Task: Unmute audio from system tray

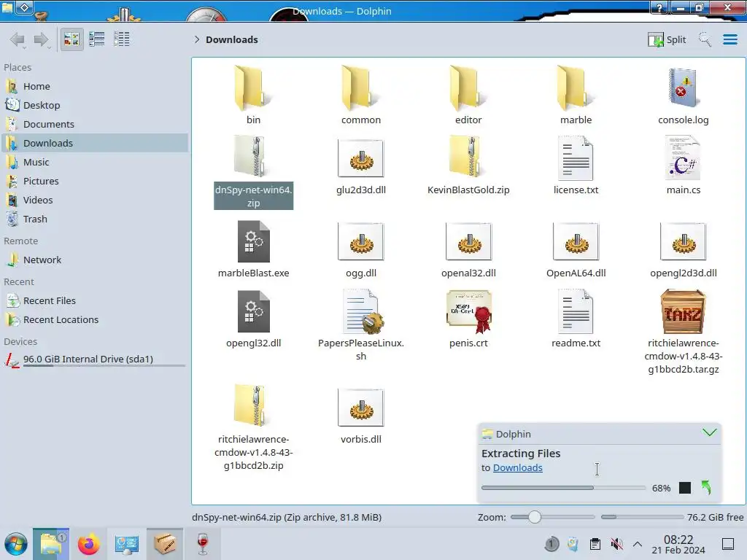Action: click(x=616, y=544)
